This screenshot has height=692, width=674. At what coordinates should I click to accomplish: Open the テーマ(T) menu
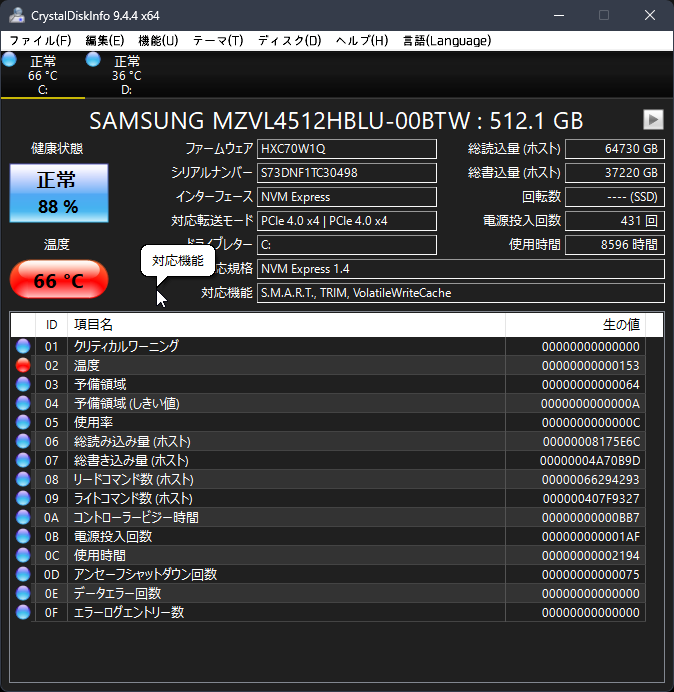(x=217, y=40)
